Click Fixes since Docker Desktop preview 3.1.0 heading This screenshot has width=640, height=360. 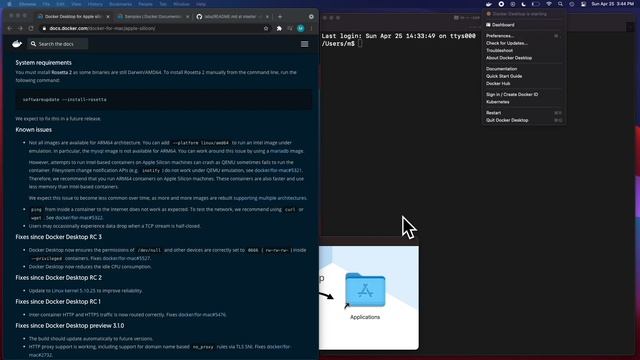[x=70, y=326]
